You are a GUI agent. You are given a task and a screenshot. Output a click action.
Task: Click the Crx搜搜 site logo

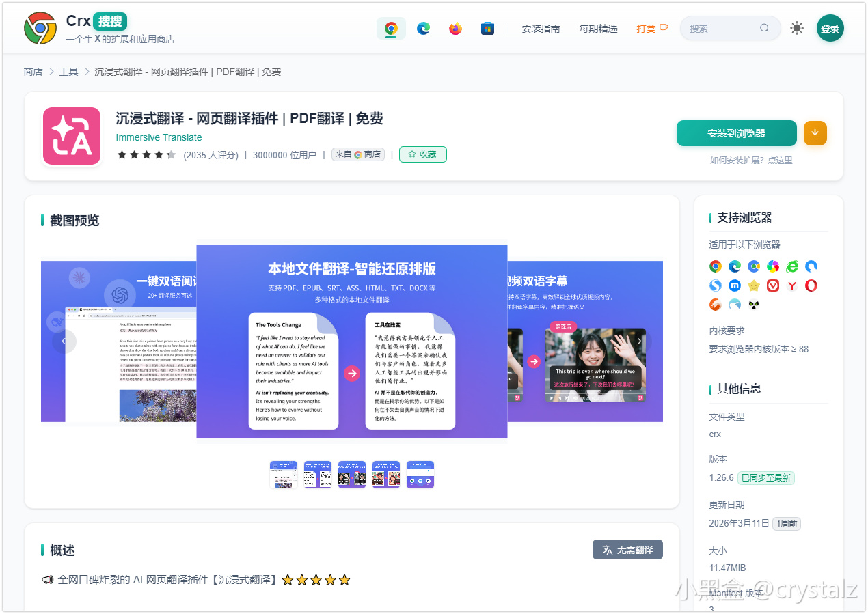(40, 28)
